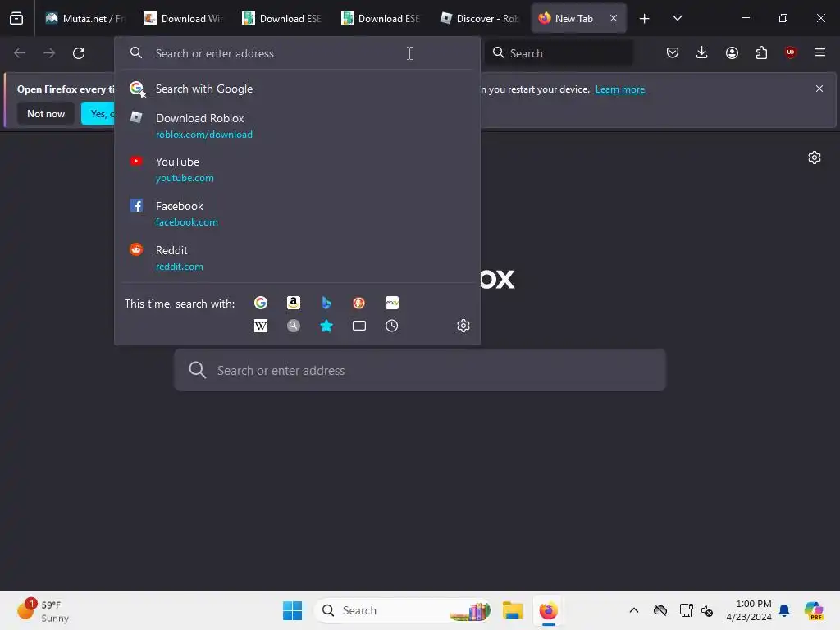Image resolution: width=840 pixels, height=630 pixels.
Task: Personalize new tab gear icon
Action: [x=815, y=157]
